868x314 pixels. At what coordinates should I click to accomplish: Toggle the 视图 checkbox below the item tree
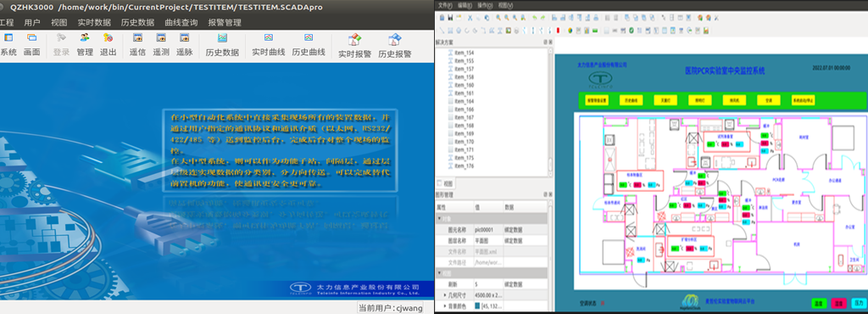click(440, 183)
